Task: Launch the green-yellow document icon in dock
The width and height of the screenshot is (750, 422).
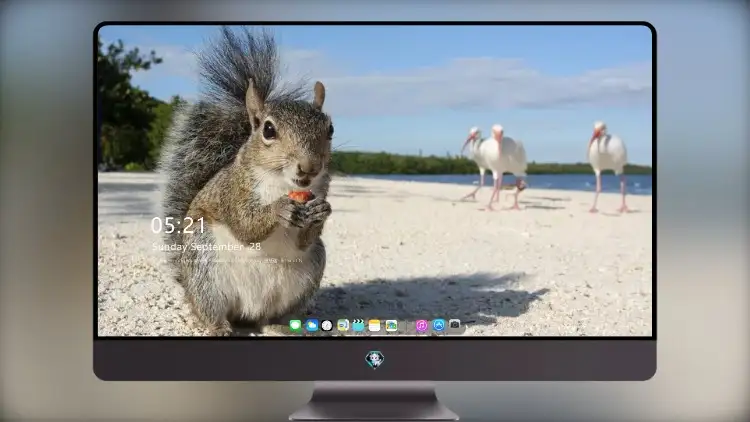Action: (x=343, y=326)
